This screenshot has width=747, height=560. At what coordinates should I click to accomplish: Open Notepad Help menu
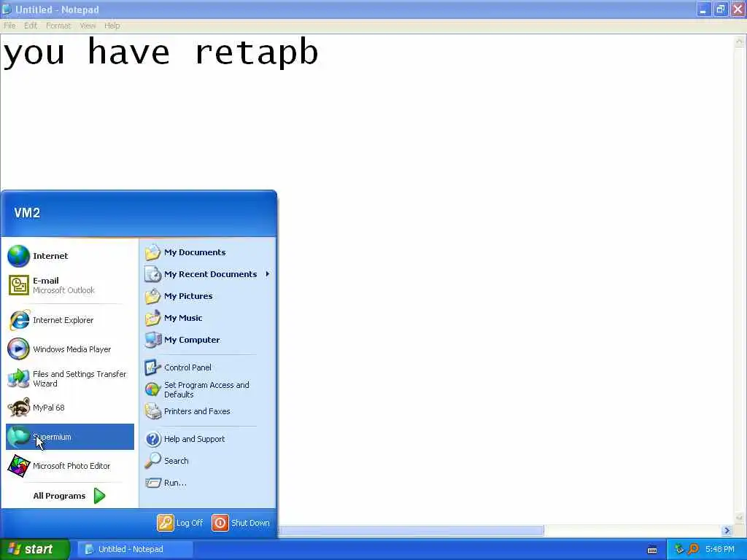[x=112, y=26]
